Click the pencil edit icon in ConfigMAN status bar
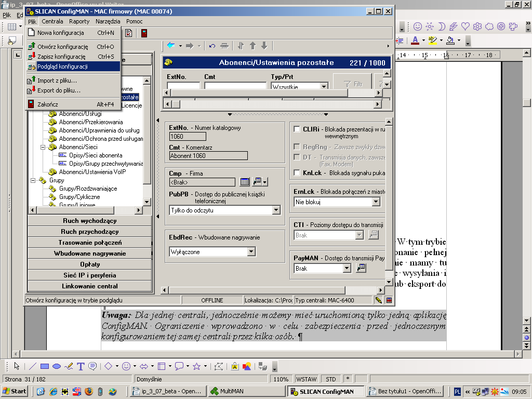The height and width of the screenshot is (399, 532). click(x=378, y=300)
